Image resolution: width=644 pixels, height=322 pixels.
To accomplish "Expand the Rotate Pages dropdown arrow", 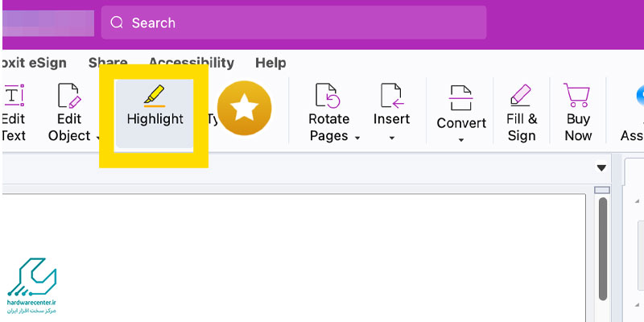I will point(357,138).
